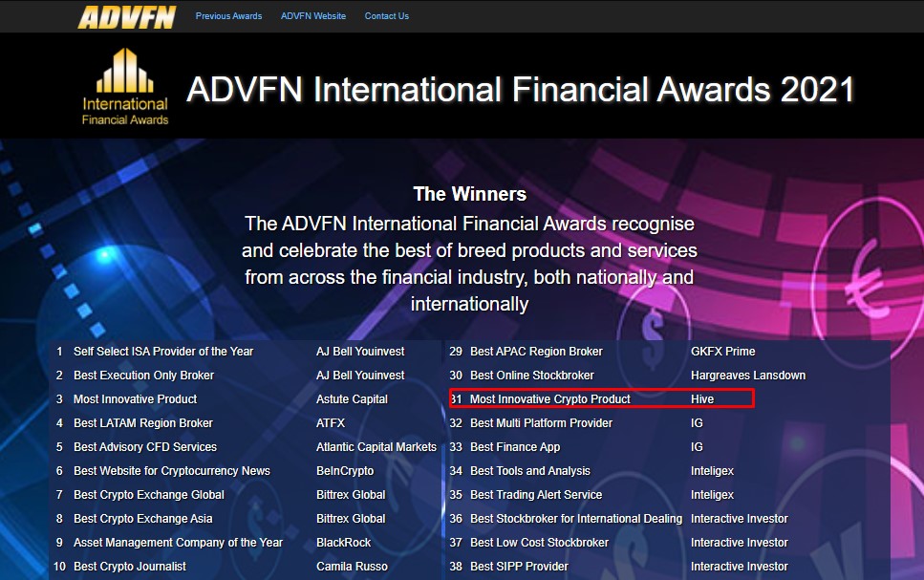Click winner 'BeInCrypto'
The image size is (924, 580).
[x=345, y=471]
